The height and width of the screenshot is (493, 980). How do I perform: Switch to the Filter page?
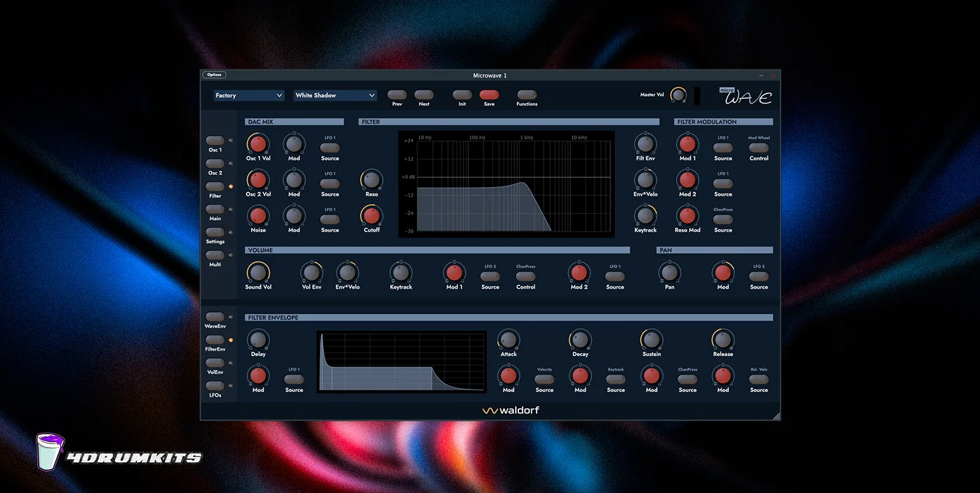point(215,186)
